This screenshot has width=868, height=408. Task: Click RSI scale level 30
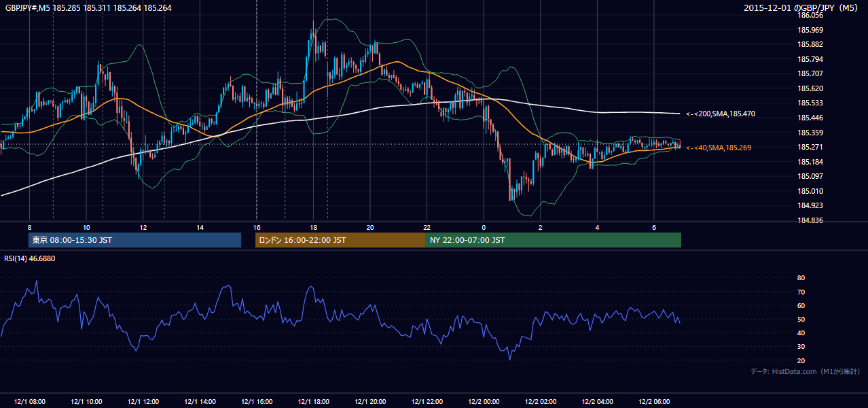tap(801, 347)
